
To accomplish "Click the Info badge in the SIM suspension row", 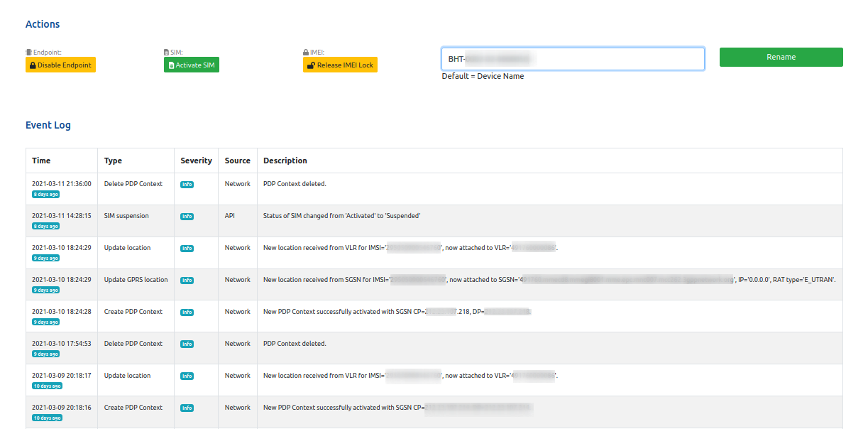I will pyautogui.click(x=187, y=217).
